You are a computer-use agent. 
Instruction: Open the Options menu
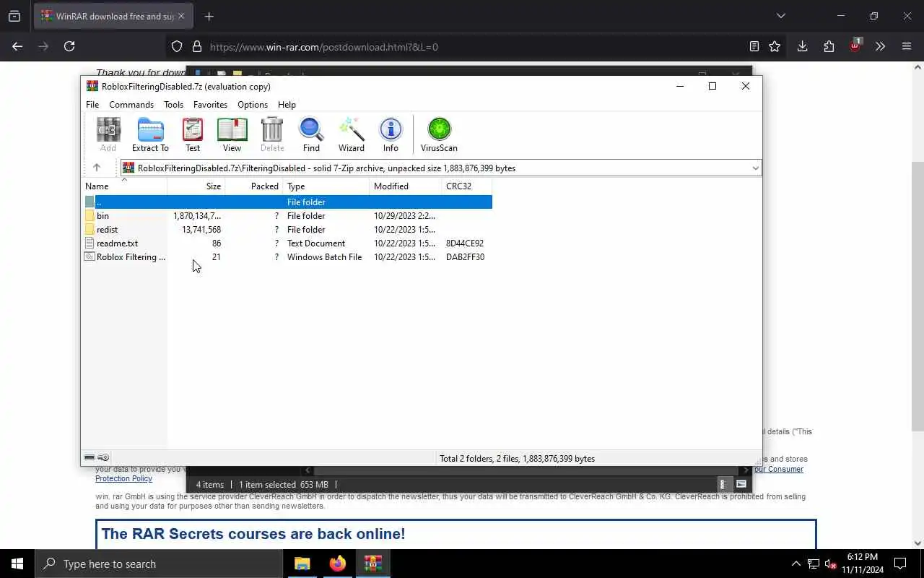click(253, 105)
